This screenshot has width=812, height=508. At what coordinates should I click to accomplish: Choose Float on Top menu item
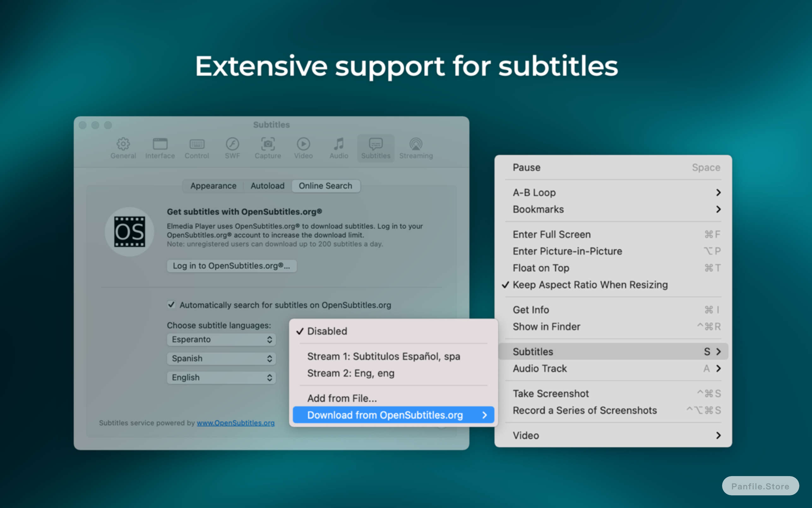click(x=613, y=268)
